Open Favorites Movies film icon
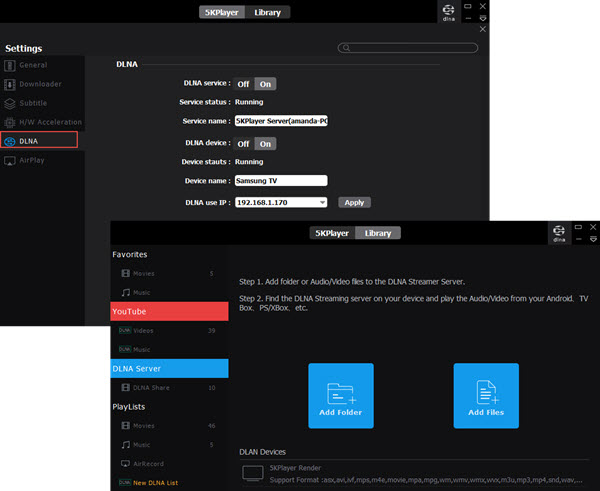Screen dimensions: 600x491 tap(126, 273)
